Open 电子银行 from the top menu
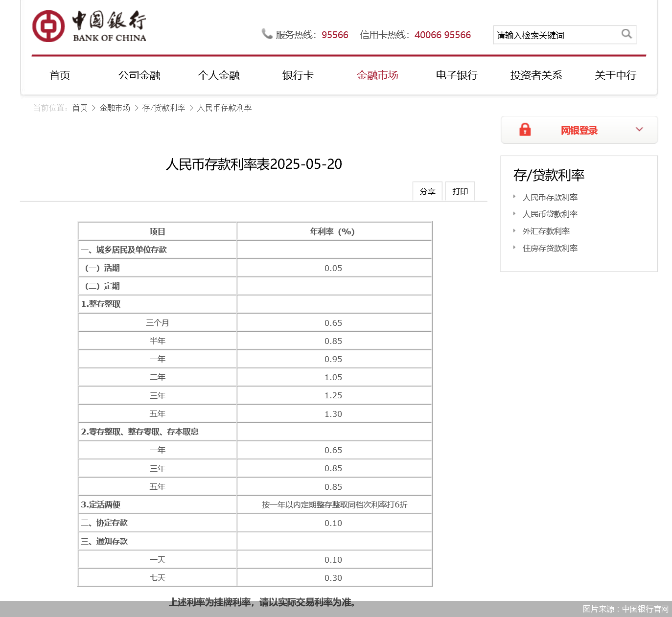This screenshot has width=672, height=617. coord(457,75)
